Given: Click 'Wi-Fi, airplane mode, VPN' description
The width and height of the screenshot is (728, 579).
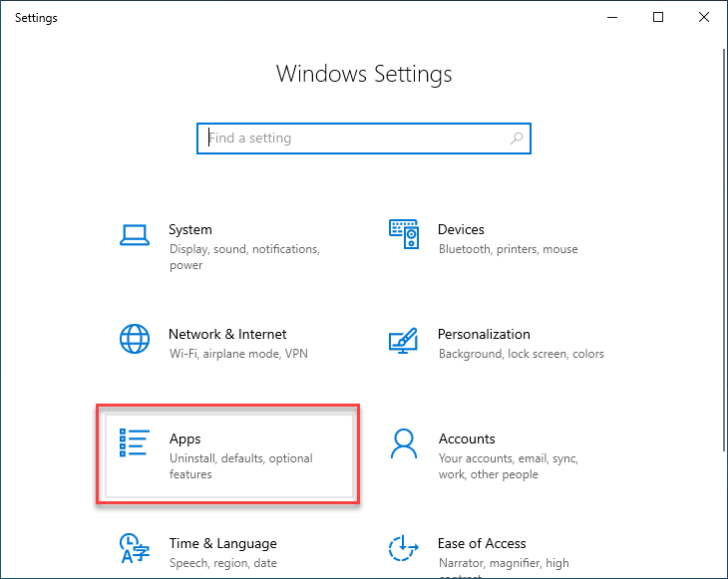Looking at the screenshot, I should 238,354.
